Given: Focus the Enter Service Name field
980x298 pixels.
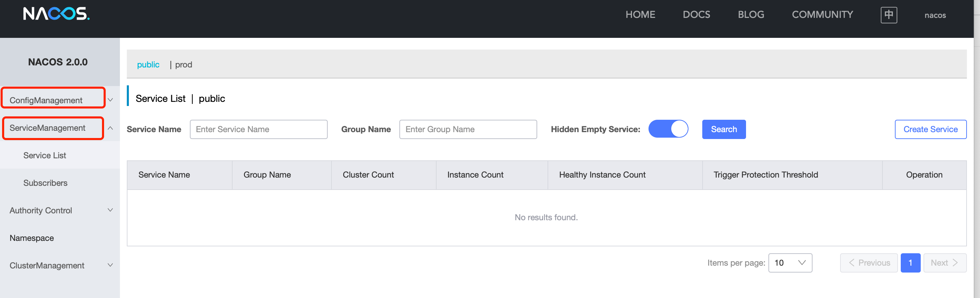Looking at the screenshot, I should [x=258, y=129].
